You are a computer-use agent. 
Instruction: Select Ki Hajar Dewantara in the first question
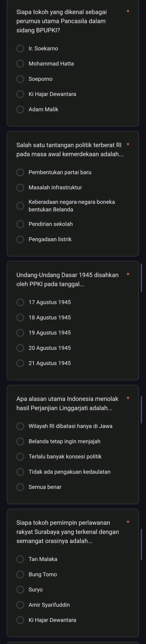pyautogui.click(x=20, y=94)
